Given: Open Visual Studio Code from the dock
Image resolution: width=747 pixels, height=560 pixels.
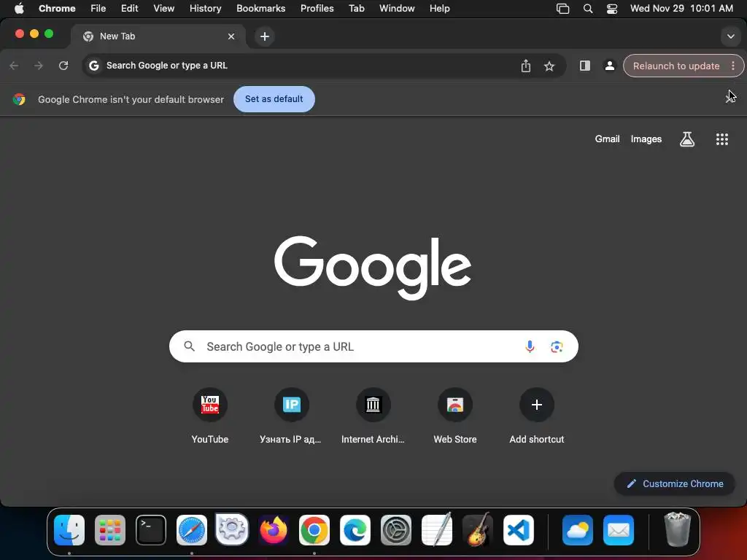Looking at the screenshot, I should (x=519, y=530).
